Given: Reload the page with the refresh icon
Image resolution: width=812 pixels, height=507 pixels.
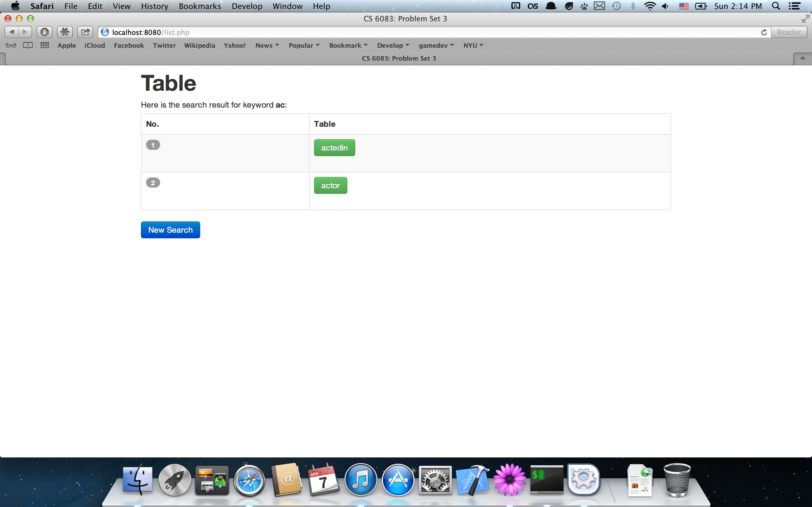Looking at the screenshot, I should 764,32.
